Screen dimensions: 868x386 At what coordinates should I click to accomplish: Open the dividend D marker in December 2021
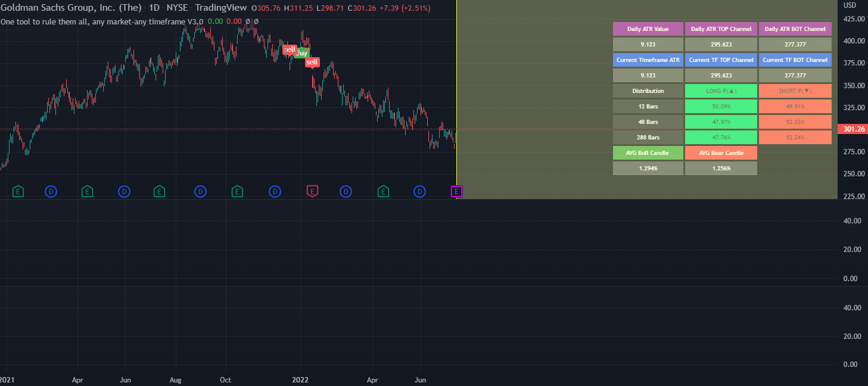(275, 191)
